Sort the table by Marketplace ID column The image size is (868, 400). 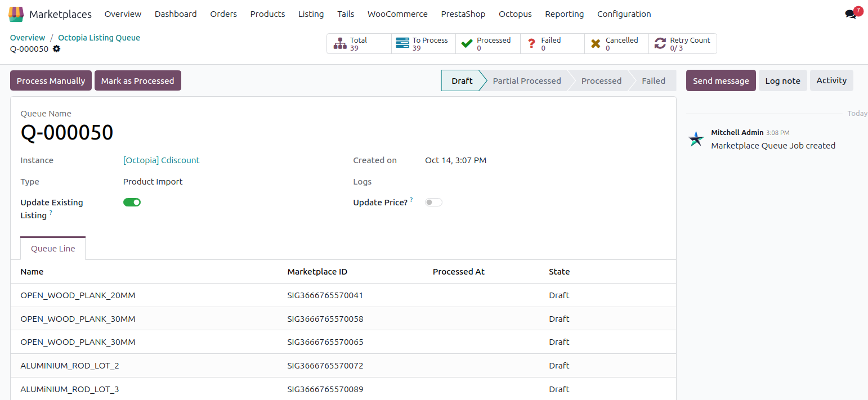[x=317, y=272]
